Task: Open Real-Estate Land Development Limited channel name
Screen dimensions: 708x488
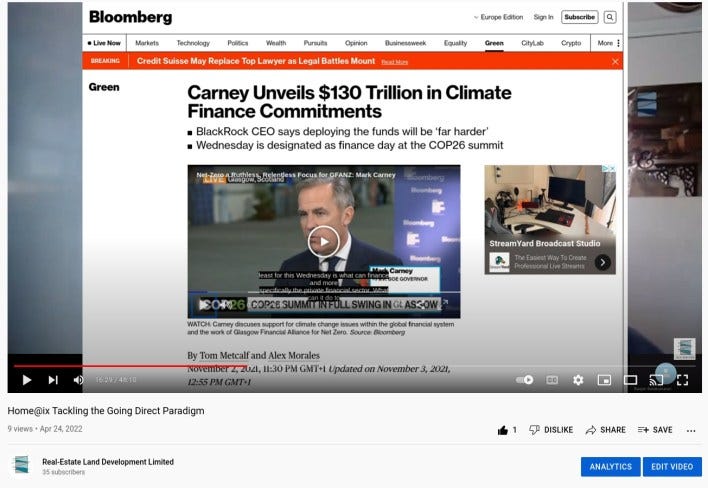Action: (x=108, y=462)
